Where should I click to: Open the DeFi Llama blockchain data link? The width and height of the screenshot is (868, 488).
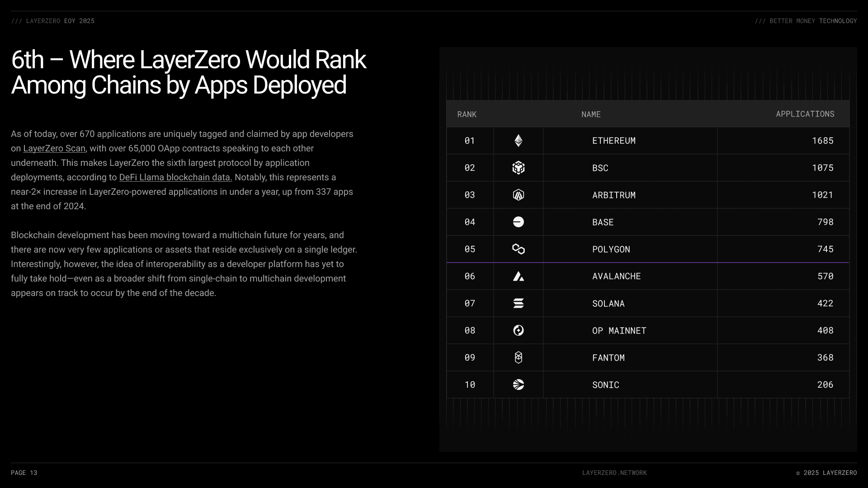[x=175, y=178]
